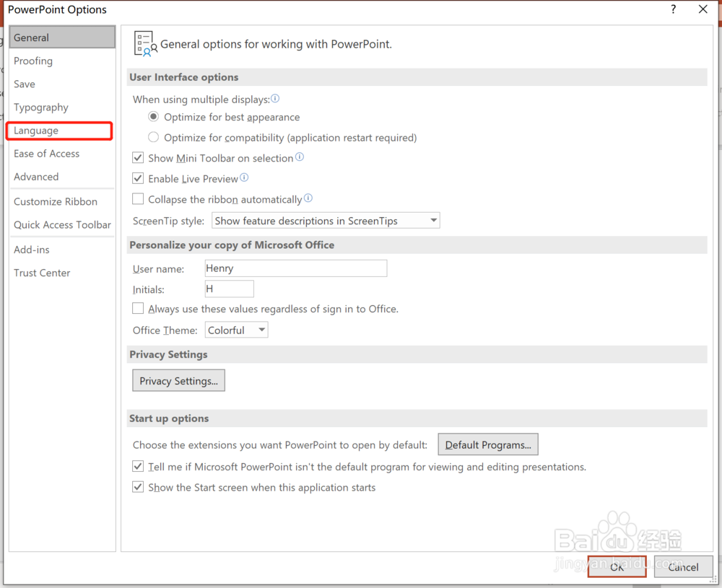Click the Privacy Settings button
The image size is (722, 588).
tap(178, 380)
